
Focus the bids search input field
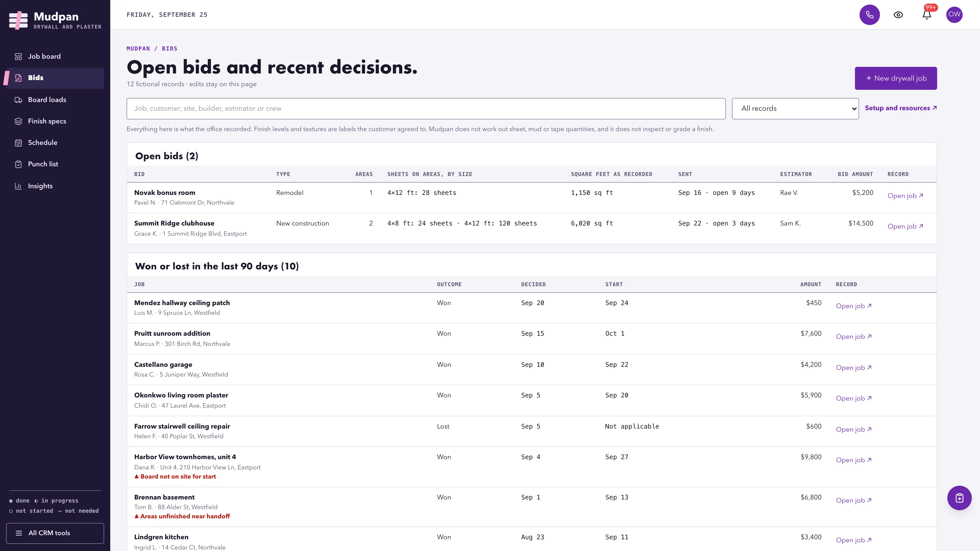click(426, 109)
